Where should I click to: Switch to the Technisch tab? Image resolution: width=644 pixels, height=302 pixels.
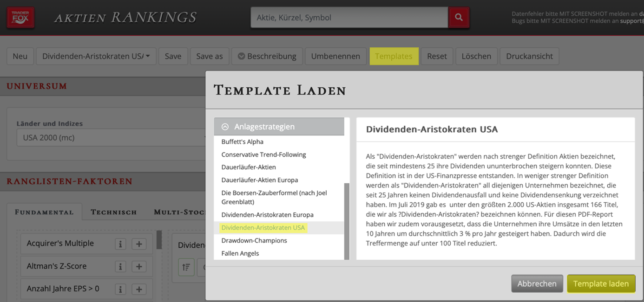click(x=114, y=212)
